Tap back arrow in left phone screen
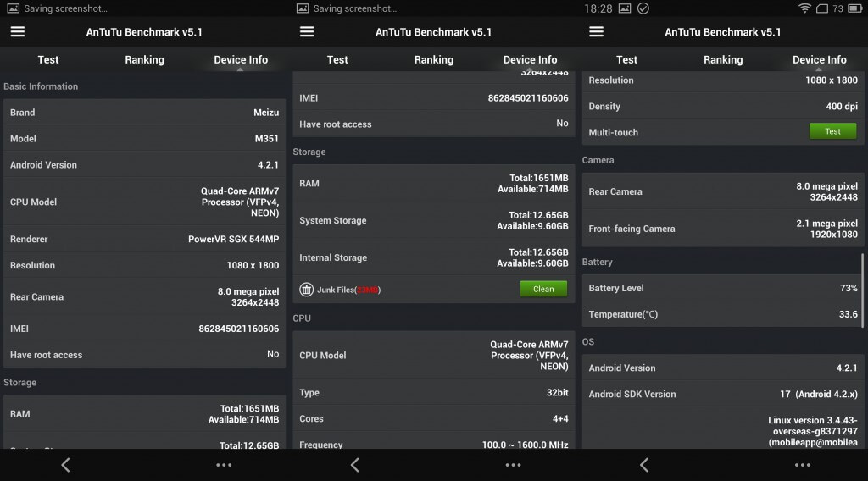Image resolution: width=868 pixels, height=481 pixels. click(65, 465)
